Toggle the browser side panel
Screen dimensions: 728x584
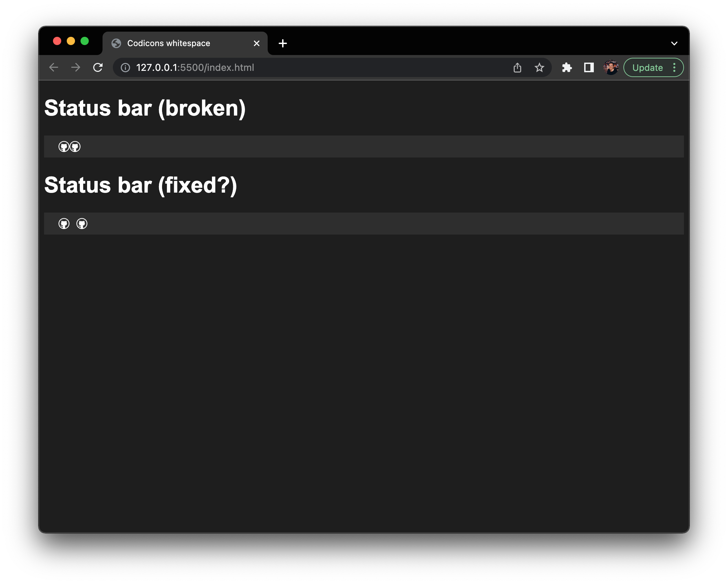pos(589,68)
